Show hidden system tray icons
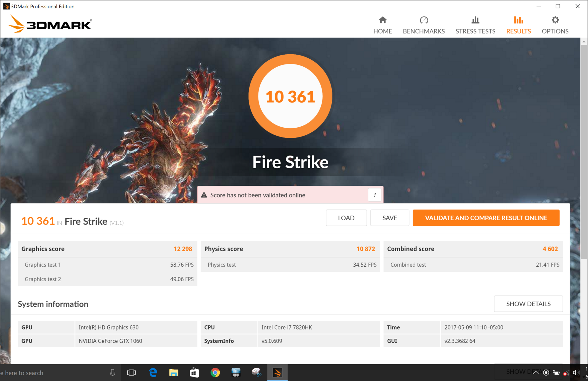This screenshot has width=588, height=381. point(536,373)
